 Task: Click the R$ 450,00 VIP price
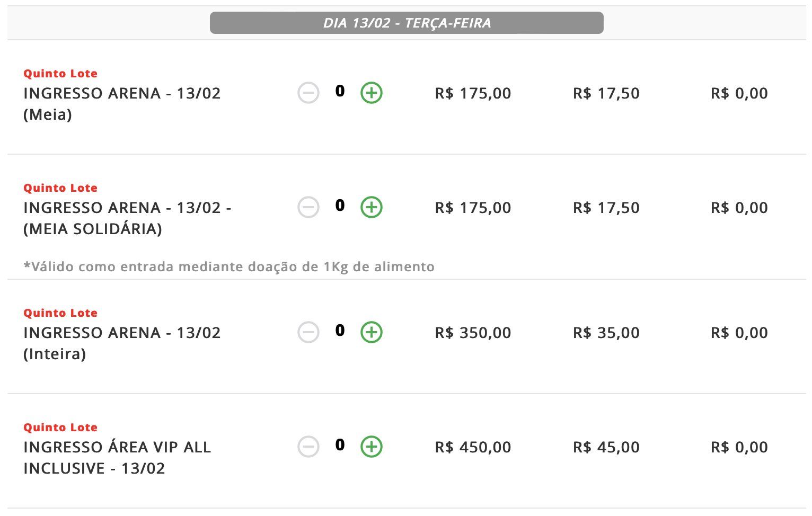coord(473,447)
